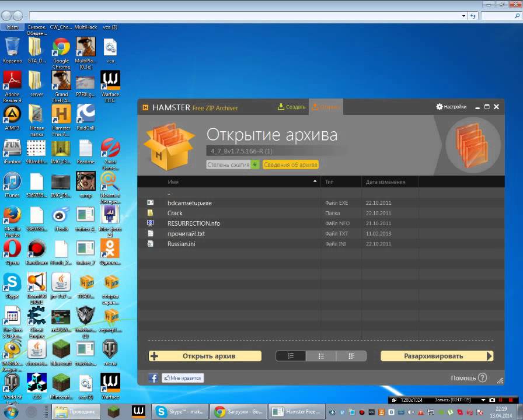The width and height of the screenshot is (523, 420).
Task: Select Russian.ini in the archive list
Action: tap(321, 244)
